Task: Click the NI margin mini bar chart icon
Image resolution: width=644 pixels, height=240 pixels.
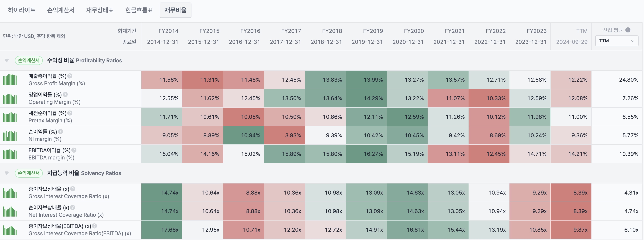Action: [x=10, y=135]
